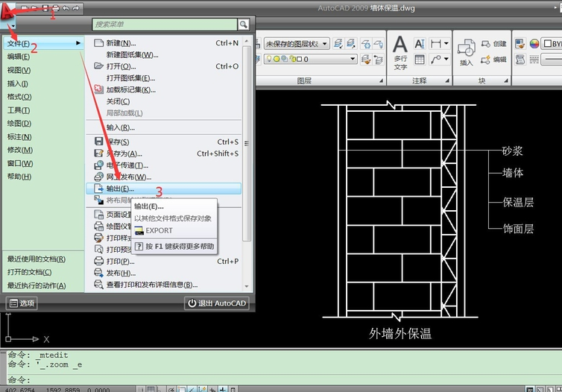Expand the 图层 panel title arrow
Image resolution: width=562 pixels, height=392 pixels.
382,81
